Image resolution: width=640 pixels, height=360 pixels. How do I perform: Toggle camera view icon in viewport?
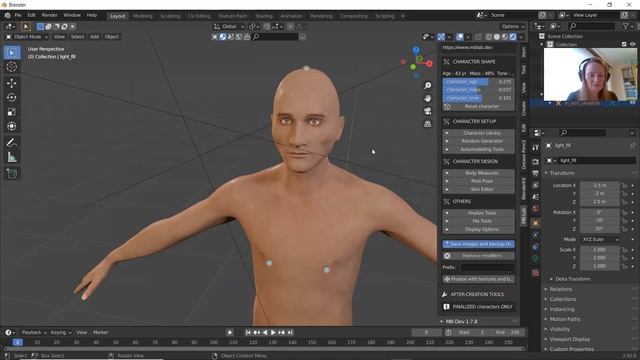pyautogui.click(x=427, y=111)
